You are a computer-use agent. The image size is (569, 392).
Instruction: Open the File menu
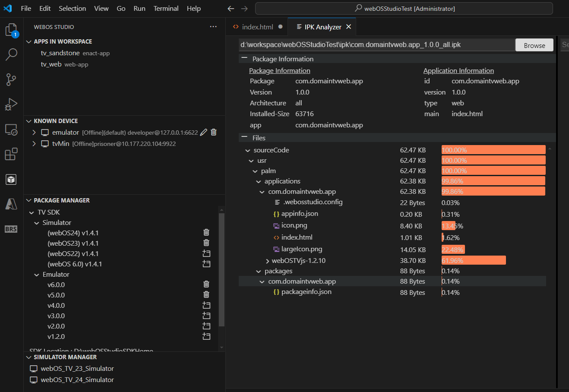(26, 9)
